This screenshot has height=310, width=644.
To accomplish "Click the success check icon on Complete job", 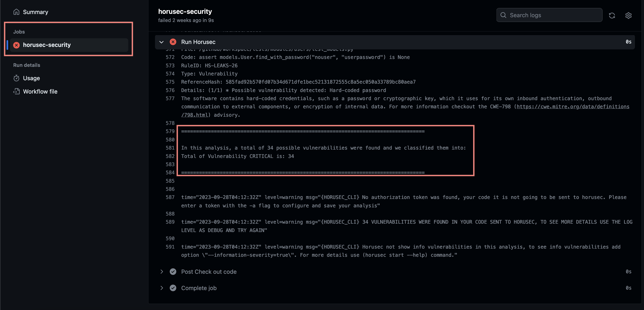I will coord(173,288).
